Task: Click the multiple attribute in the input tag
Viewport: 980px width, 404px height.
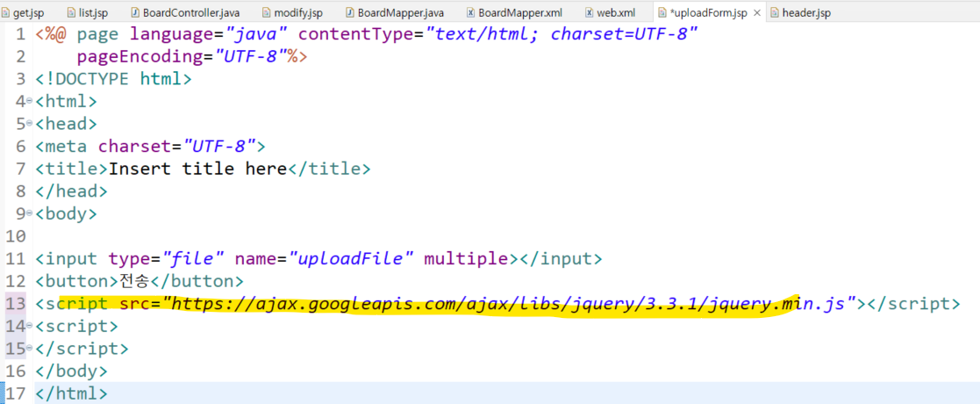Action: (x=467, y=259)
